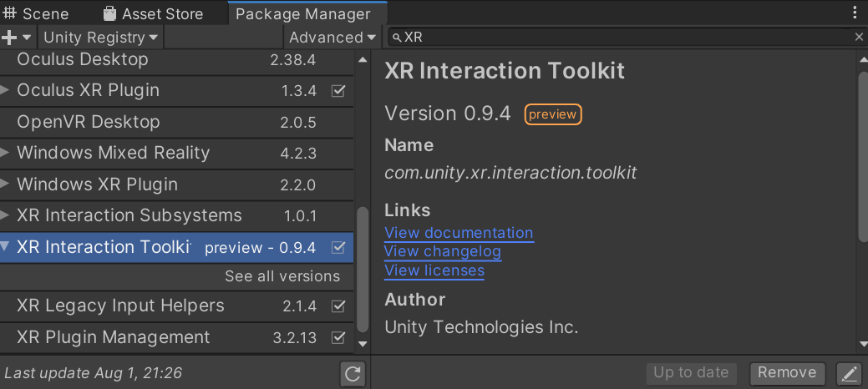
Task: Select the XR Legacy Input Helpers package
Action: 176,306
